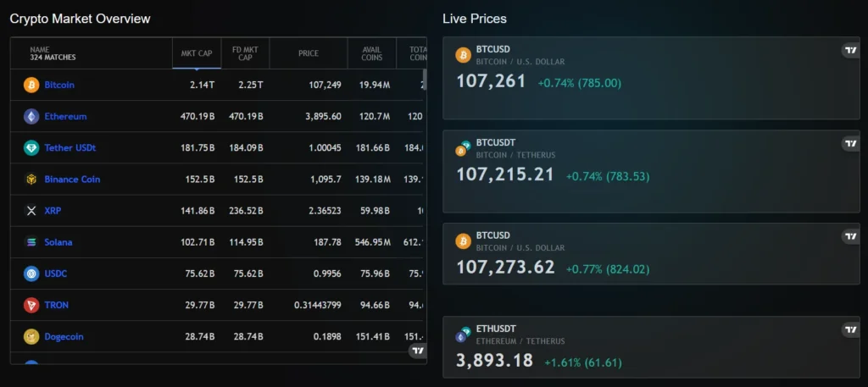Click the +1.61% (61.61) change text
868x387 pixels.
point(583,363)
